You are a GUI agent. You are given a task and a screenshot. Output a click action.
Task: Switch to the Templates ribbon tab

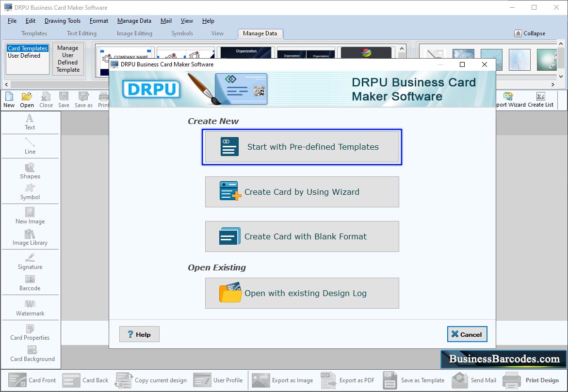coord(34,33)
